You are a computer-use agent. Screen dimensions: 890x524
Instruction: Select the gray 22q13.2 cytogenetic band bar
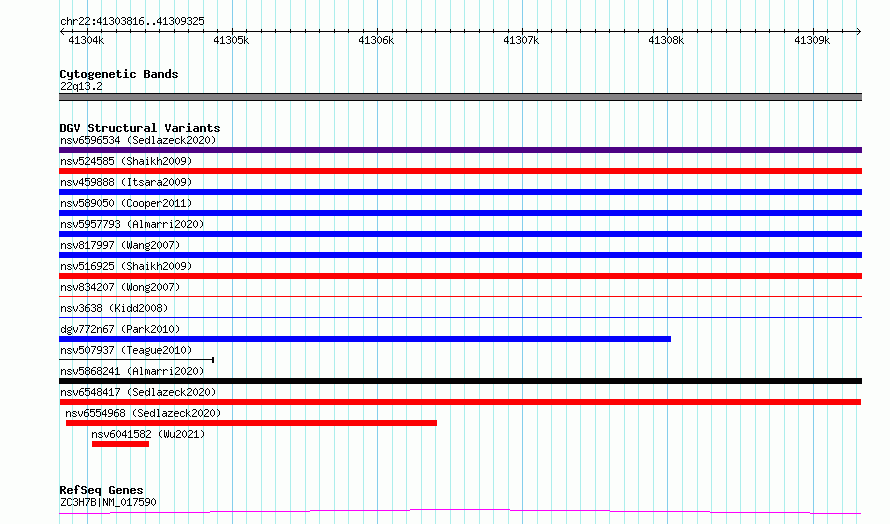coord(460,97)
